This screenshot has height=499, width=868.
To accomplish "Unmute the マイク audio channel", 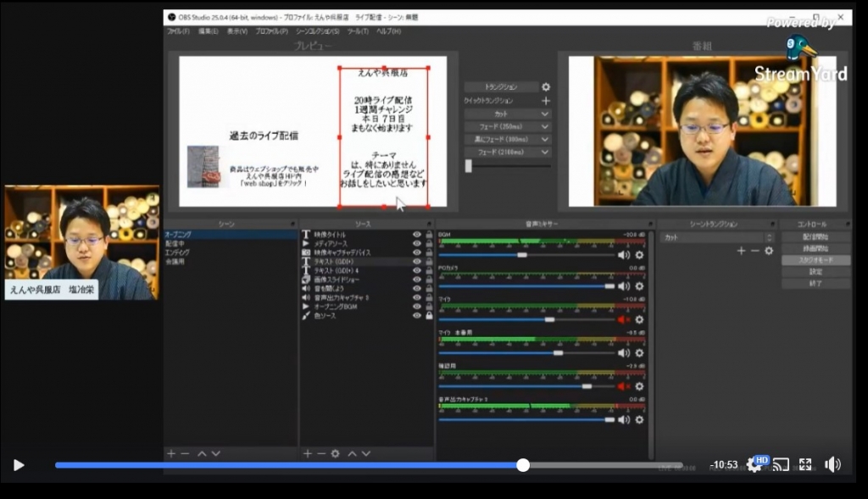I will (x=624, y=319).
